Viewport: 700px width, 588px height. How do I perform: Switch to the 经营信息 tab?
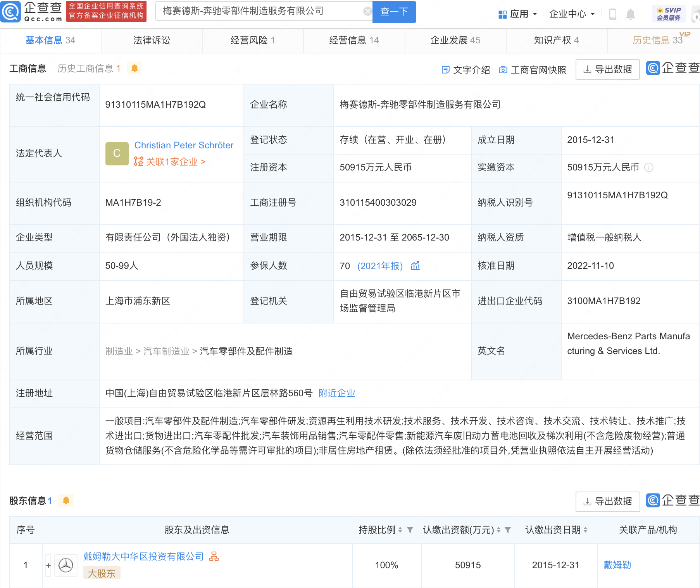[x=354, y=40]
